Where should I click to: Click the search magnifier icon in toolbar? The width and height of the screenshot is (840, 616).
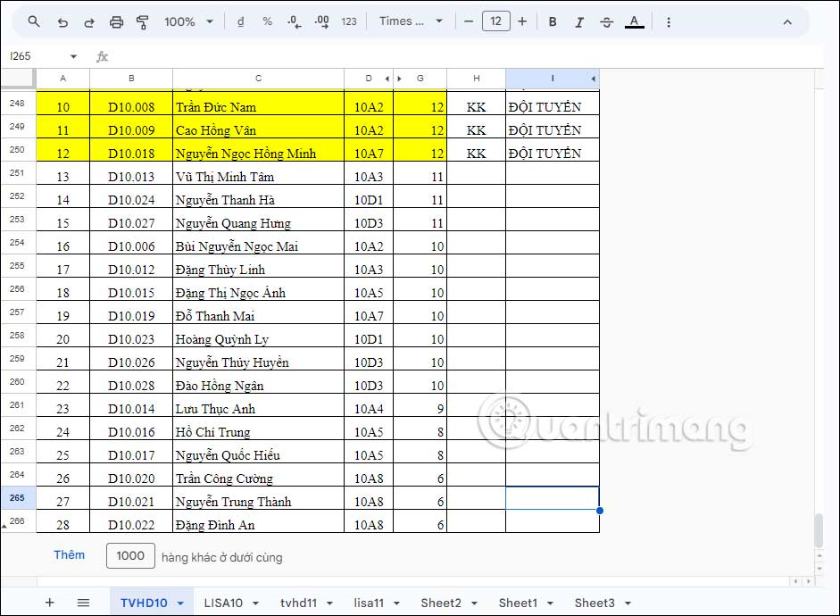(34, 22)
